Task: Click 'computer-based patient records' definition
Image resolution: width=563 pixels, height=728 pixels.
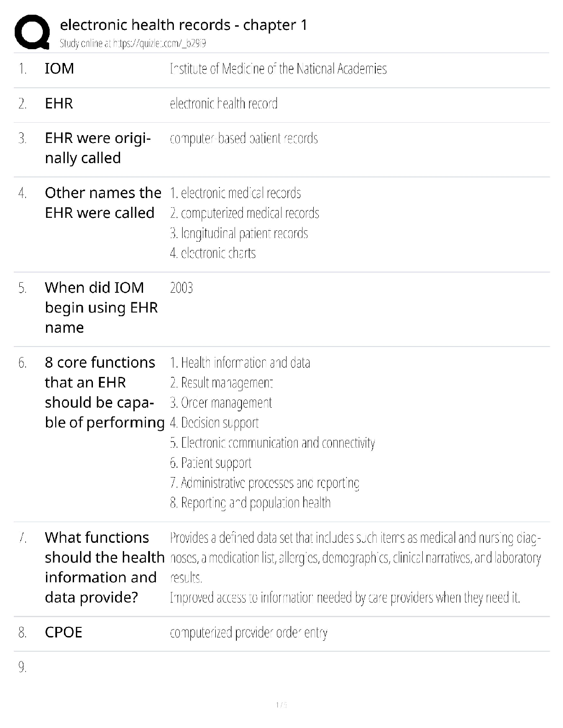Action: click(x=244, y=138)
